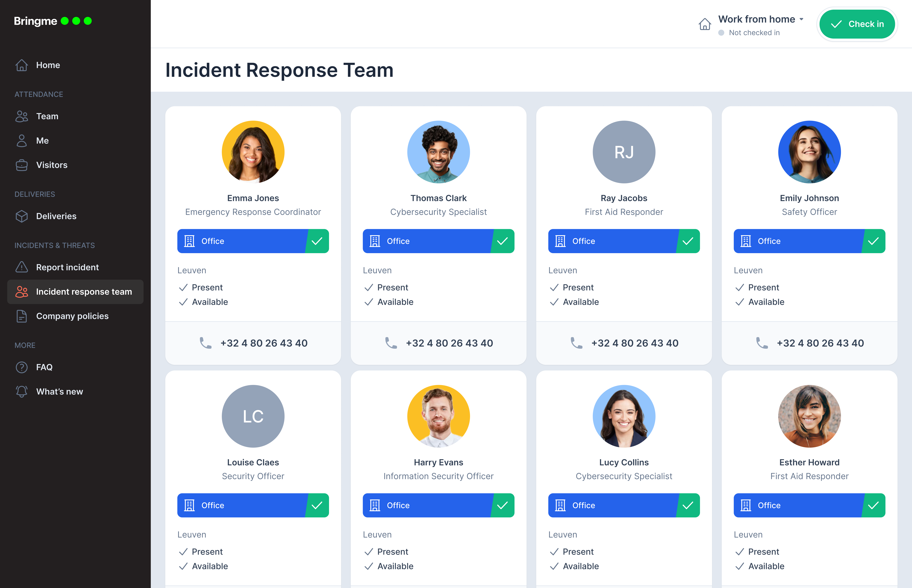Image resolution: width=912 pixels, height=588 pixels.
Task: Click Safety Officer role text
Action: point(810,212)
